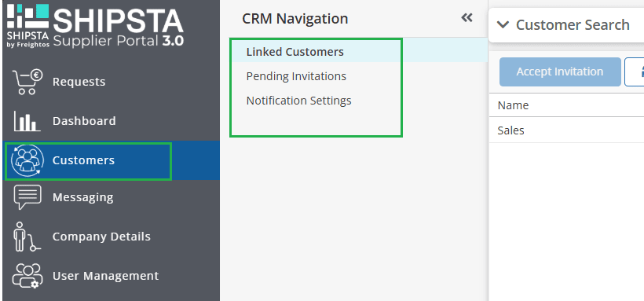Click the cut-off button beside Accept Invitation
644x301 pixels.
[635, 72]
